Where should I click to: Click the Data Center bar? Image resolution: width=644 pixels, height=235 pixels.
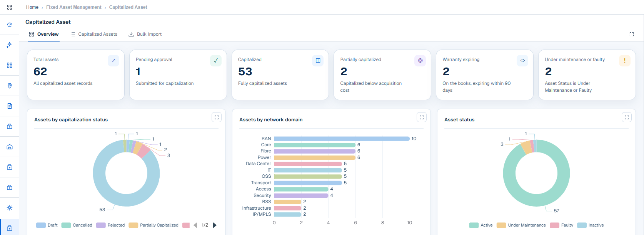[x=308, y=164]
